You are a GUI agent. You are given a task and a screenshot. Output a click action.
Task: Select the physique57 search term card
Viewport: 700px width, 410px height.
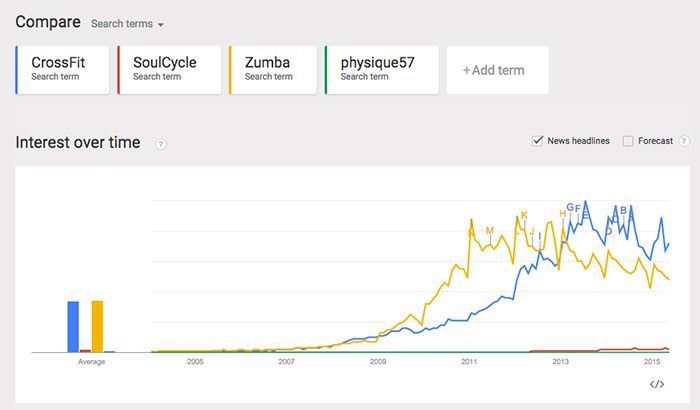tap(382, 69)
